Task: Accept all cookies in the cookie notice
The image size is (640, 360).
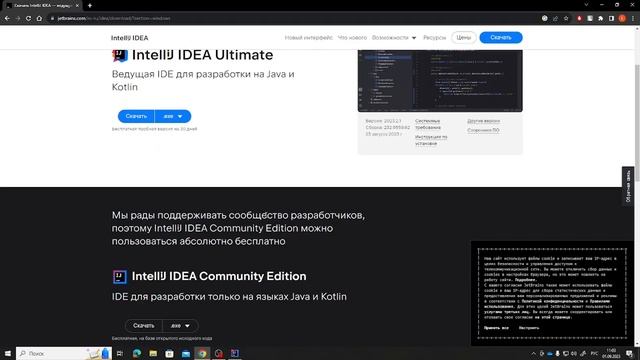Action: coord(496,328)
